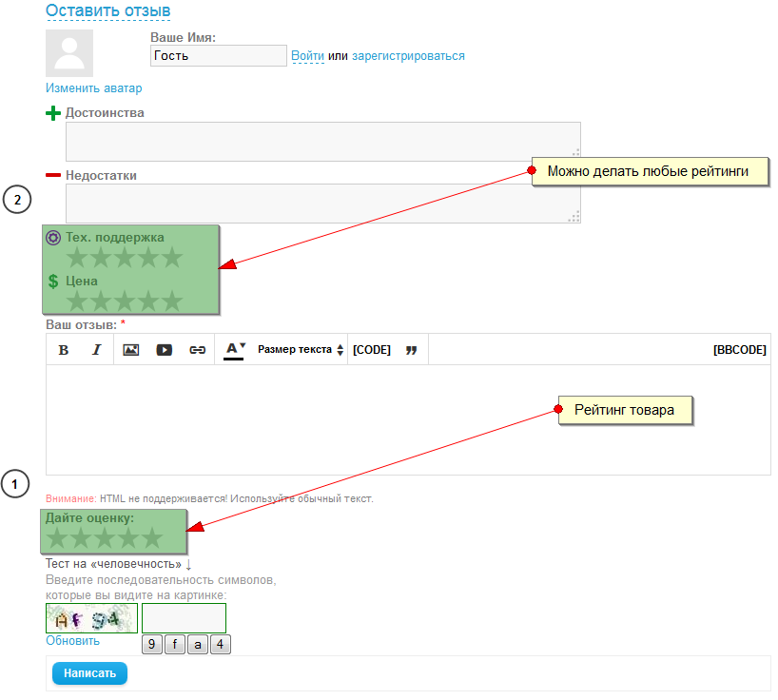The width and height of the screenshot is (778, 700).
Task: Focus the captcha answer input field
Action: (185, 618)
